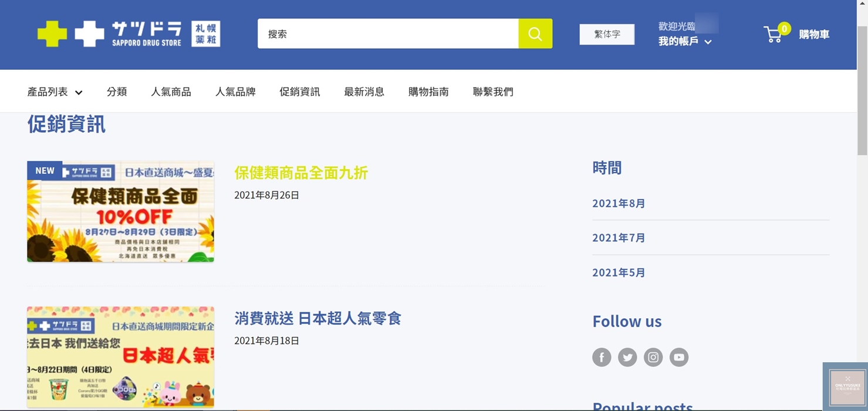This screenshot has height=411, width=868.
Task: Open the Instagram follow icon
Action: pyautogui.click(x=653, y=357)
